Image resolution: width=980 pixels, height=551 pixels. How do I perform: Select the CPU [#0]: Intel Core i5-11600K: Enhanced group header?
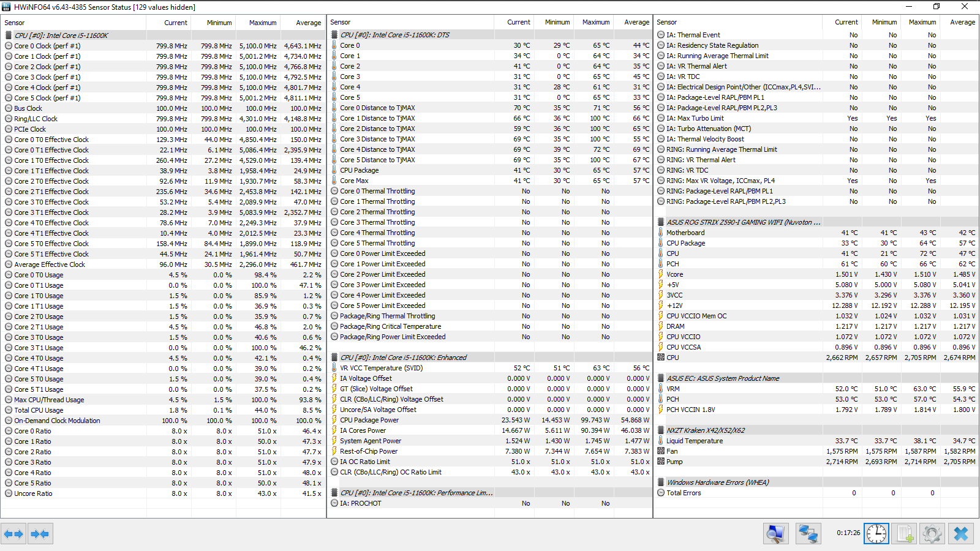[490, 358]
